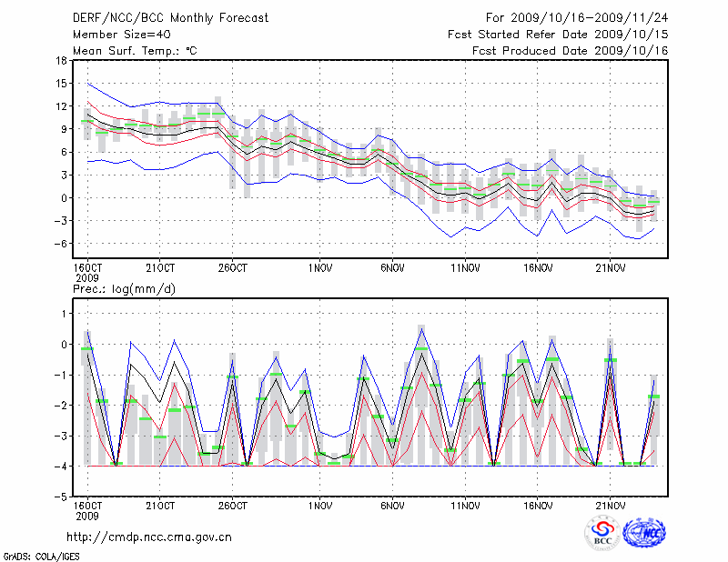The width and height of the screenshot is (728, 562).
Task: Select 21NOV on the precipitation chart axis
Action: coord(611,505)
